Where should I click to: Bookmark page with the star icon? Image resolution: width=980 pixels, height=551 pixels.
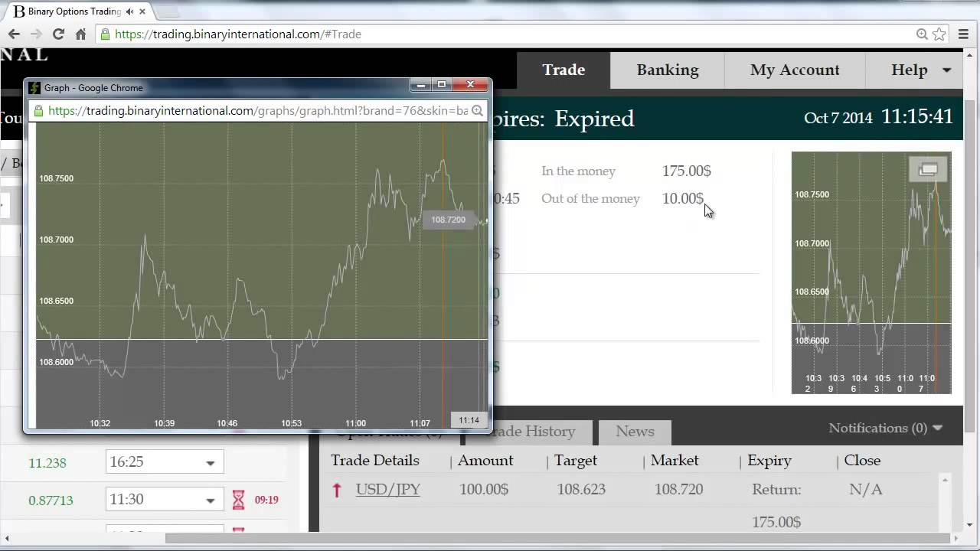939,34
